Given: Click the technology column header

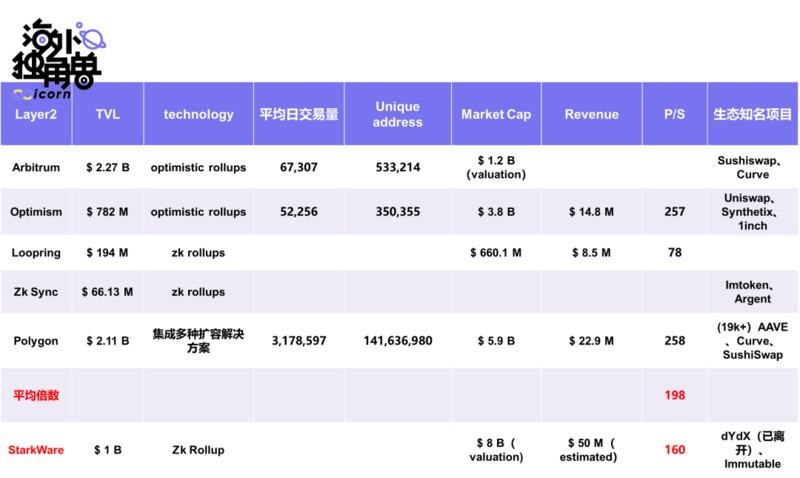Looking at the screenshot, I should point(198,114).
